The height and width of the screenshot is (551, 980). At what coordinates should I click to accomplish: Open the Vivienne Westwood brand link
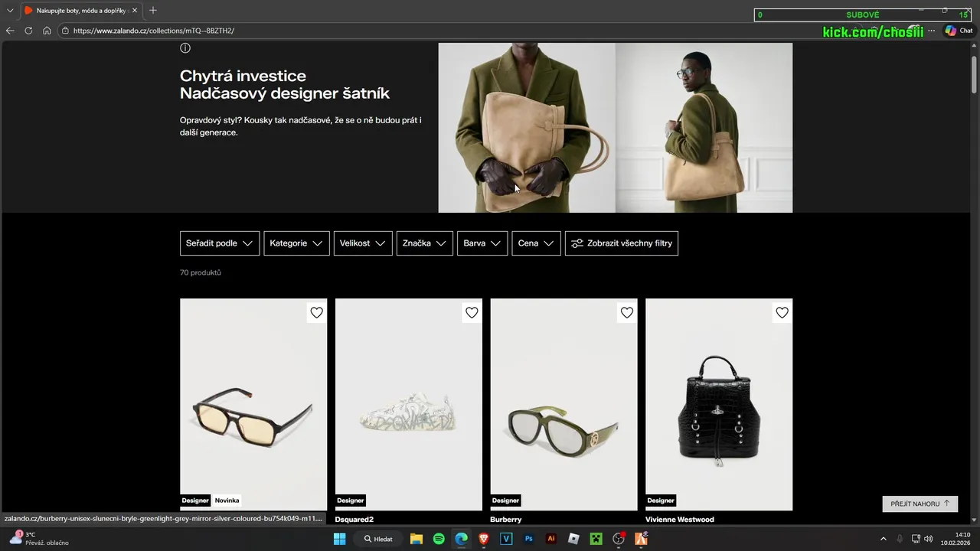coord(680,520)
